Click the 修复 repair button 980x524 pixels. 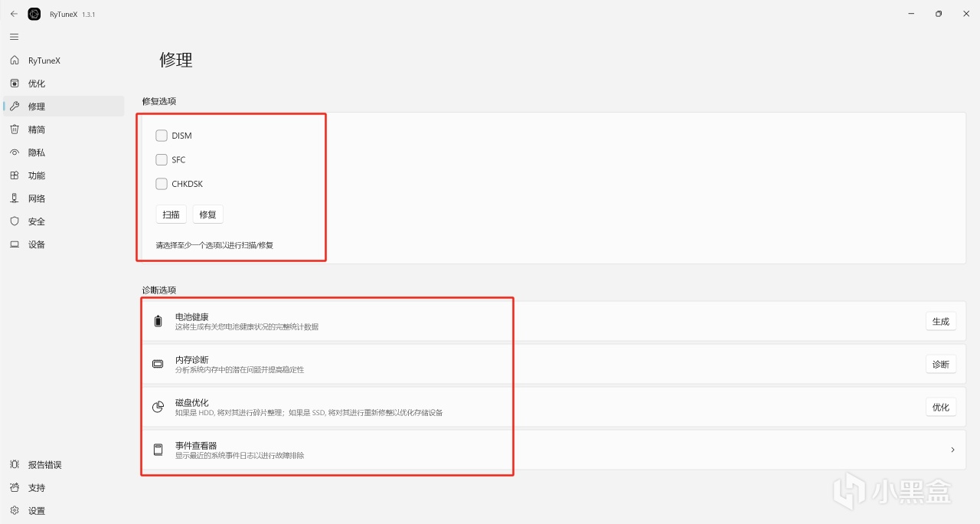click(x=207, y=215)
